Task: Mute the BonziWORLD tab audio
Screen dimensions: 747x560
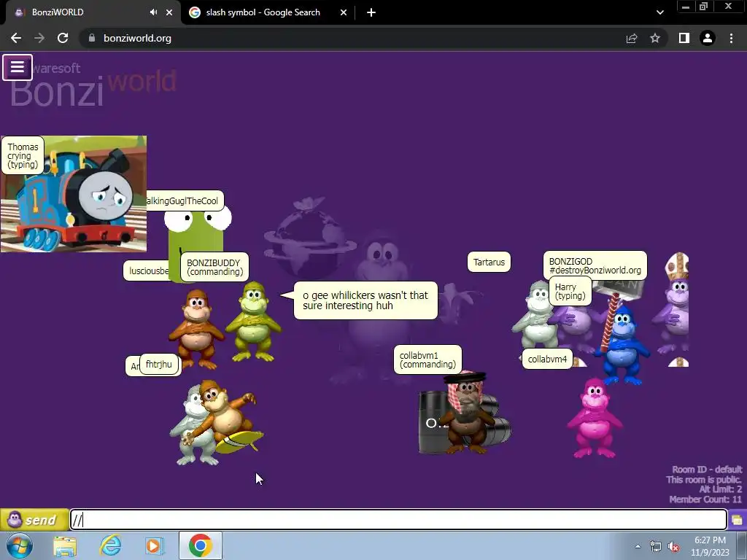Action: tap(153, 12)
